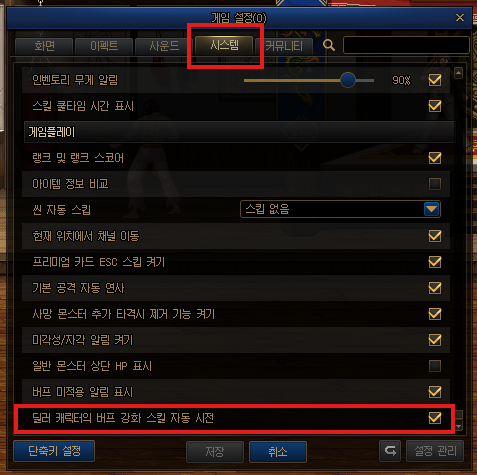
Task: Select the 사운드 tab
Action: click(164, 46)
